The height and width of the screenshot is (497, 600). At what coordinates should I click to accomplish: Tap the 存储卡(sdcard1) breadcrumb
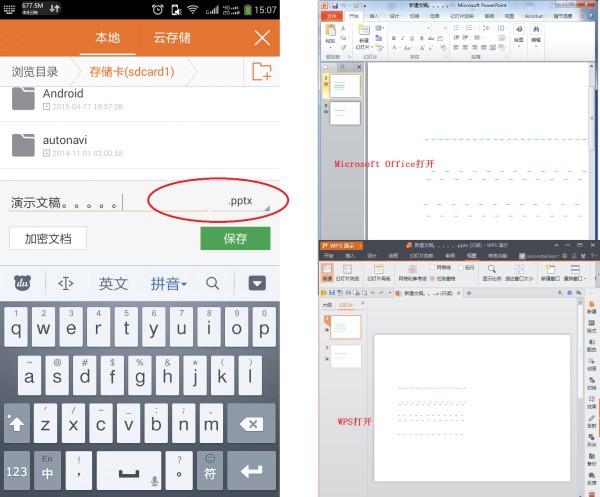pyautogui.click(x=132, y=72)
